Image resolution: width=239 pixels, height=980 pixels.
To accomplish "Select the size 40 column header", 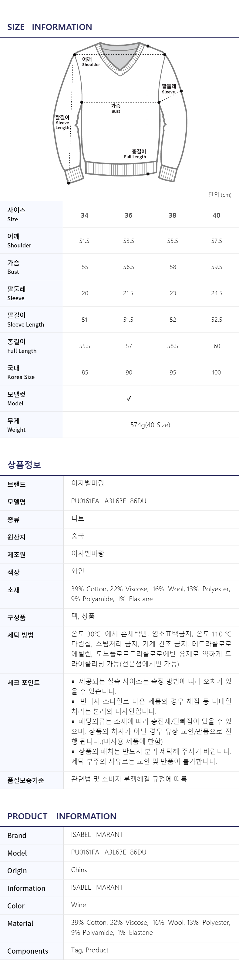I will pyautogui.click(x=216, y=215).
